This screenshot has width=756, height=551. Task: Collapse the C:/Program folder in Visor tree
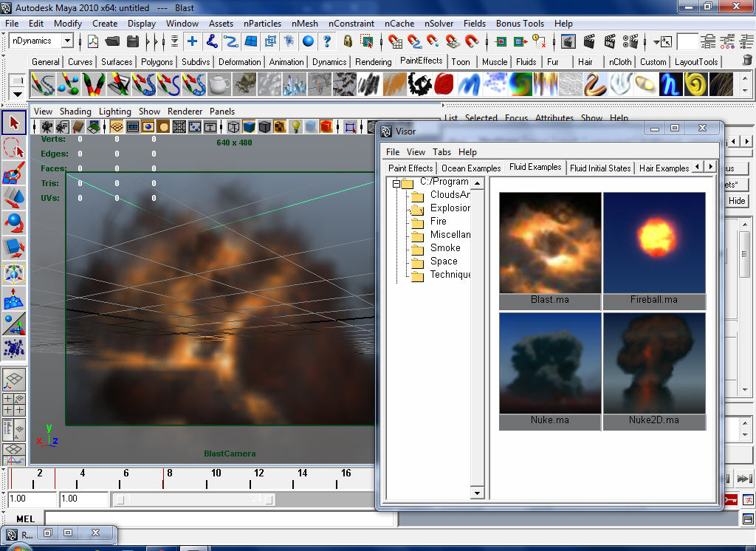tap(396, 183)
